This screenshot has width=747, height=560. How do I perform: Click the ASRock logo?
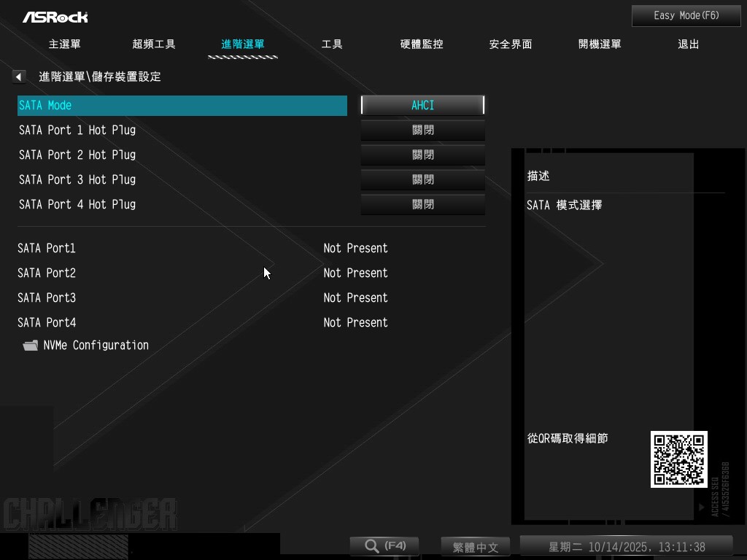pos(55,17)
